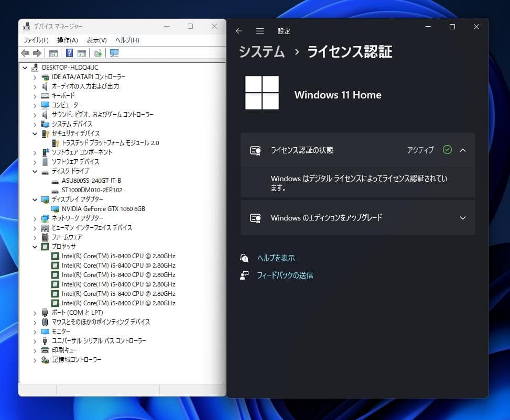Click the green active license checkmark badge

pyautogui.click(x=447, y=150)
